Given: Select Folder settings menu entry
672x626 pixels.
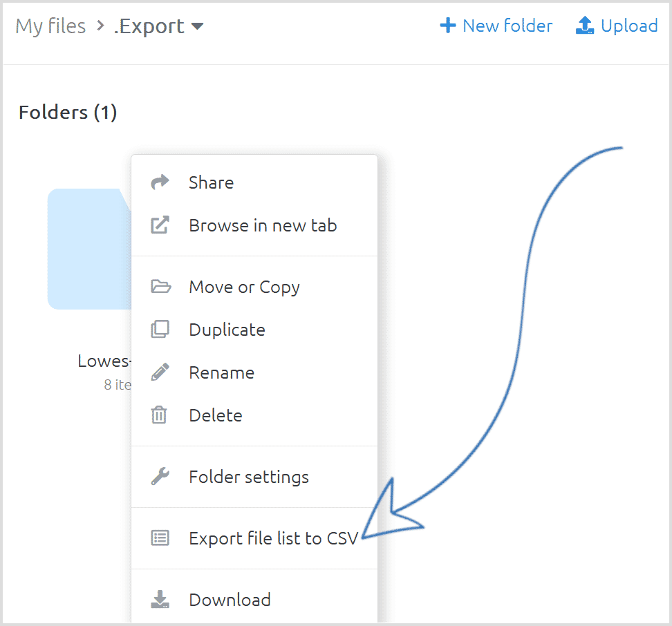Looking at the screenshot, I should pos(248,477).
